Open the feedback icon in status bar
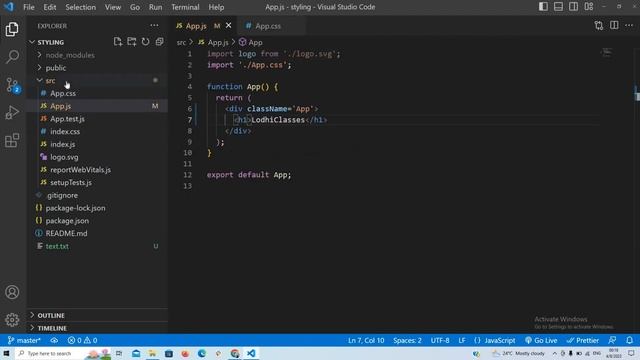 point(612,340)
